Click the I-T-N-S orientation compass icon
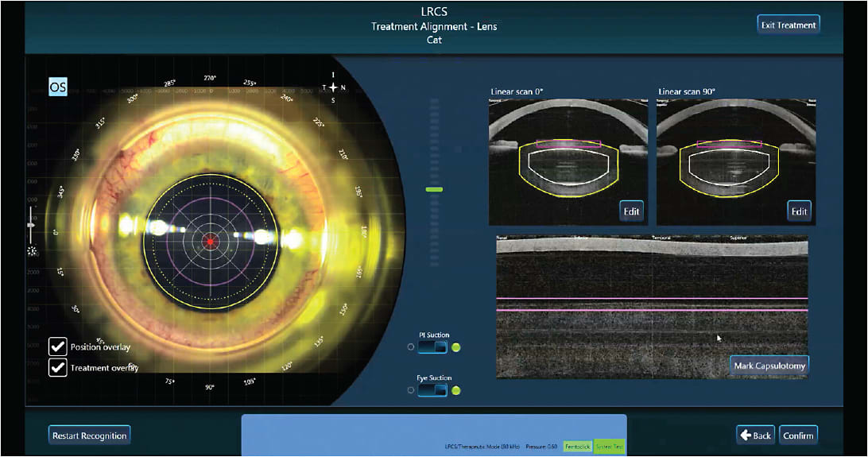 (333, 87)
